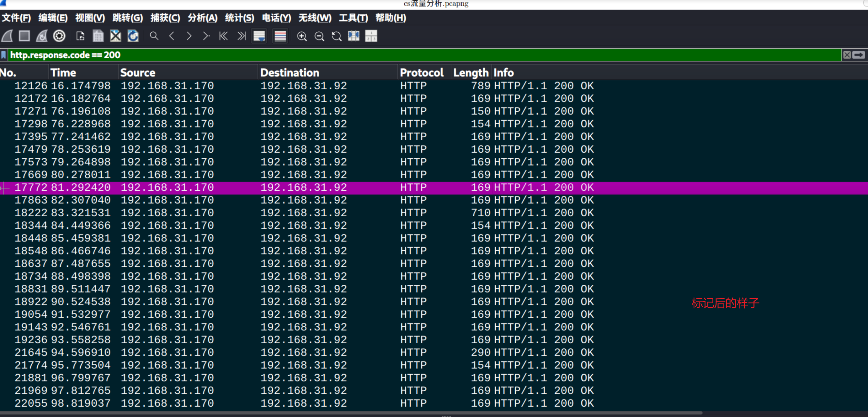Jump to the last packet icon
This screenshot has width=868, height=417.
click(241, 36)
